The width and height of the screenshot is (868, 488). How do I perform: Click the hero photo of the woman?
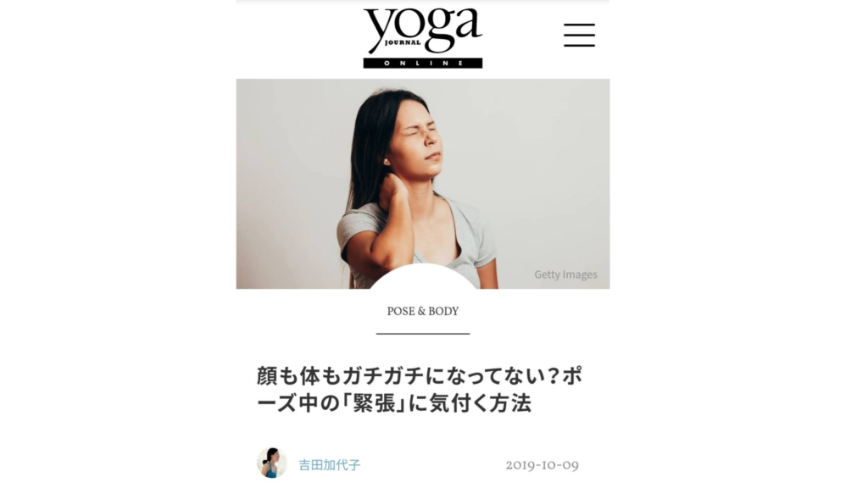423,184
